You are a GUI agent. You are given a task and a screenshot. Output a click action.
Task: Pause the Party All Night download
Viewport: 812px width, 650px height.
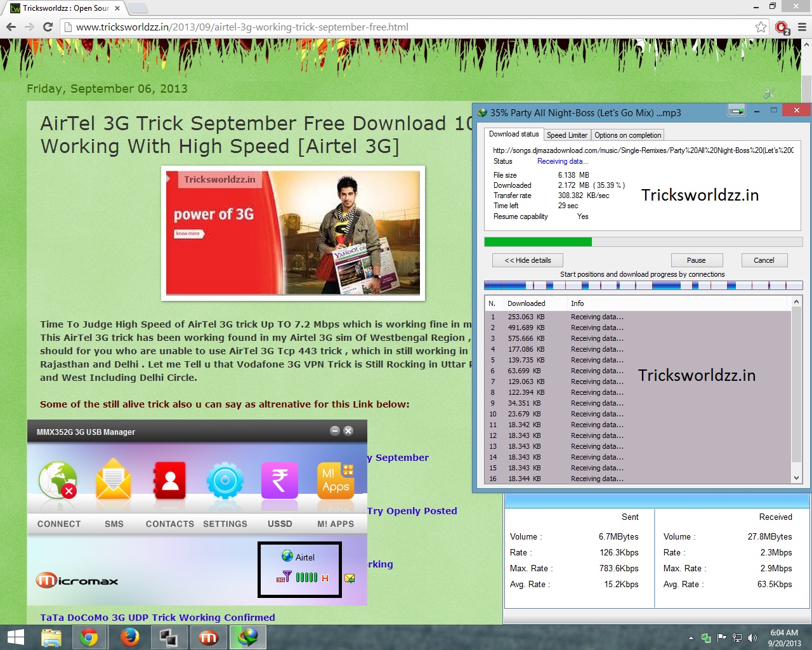(x=697, y=260)
